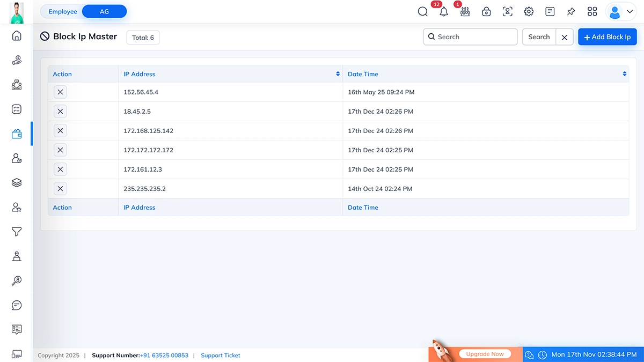Click the Add Block Ip button
This screenshot has width=644, height=362.
(607, 37)
